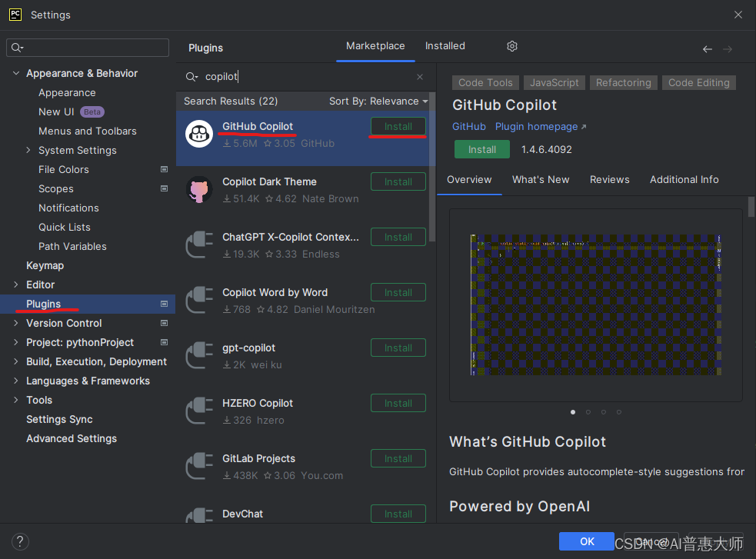Install the Copilot Dark Theme plugin
The image size is (756, 559).
[398, 182]
